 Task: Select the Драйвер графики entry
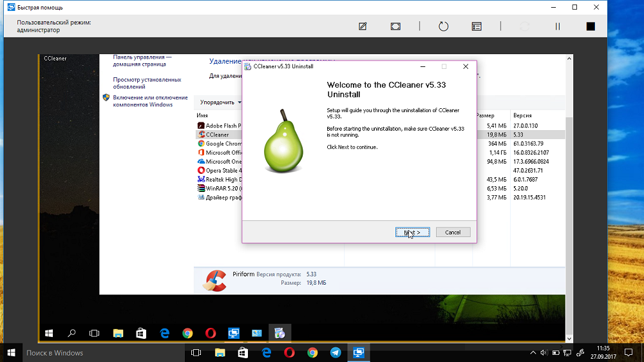pos(218,198)
